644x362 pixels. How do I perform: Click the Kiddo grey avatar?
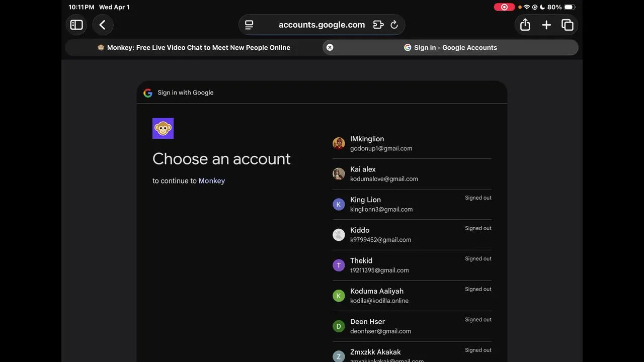[x=339, y=235]
